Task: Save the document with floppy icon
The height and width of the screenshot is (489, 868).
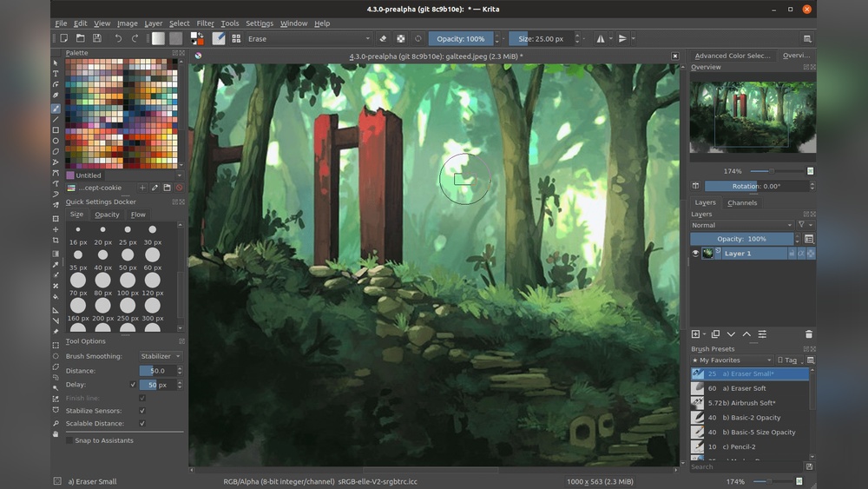Action: pyautogui.click(x=97, y=38)
